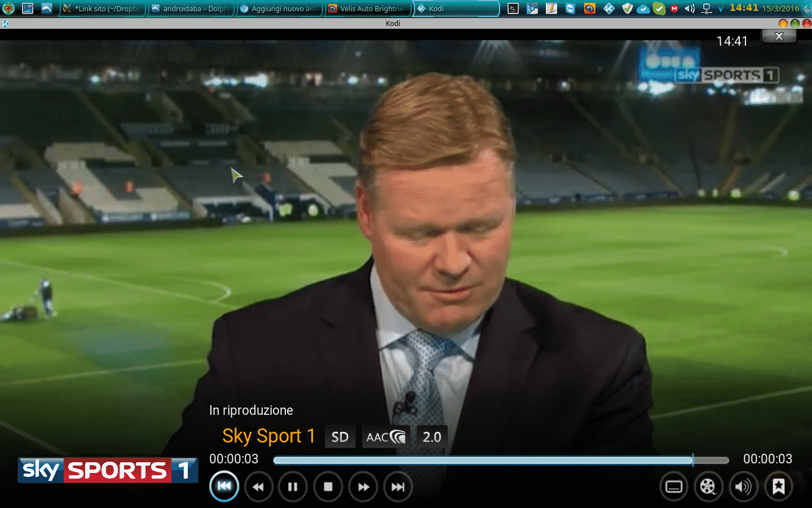Click the Kodi window menu icon
This screenshot has width=812, height=508.
pyautogui.click(x=6, y=23)
